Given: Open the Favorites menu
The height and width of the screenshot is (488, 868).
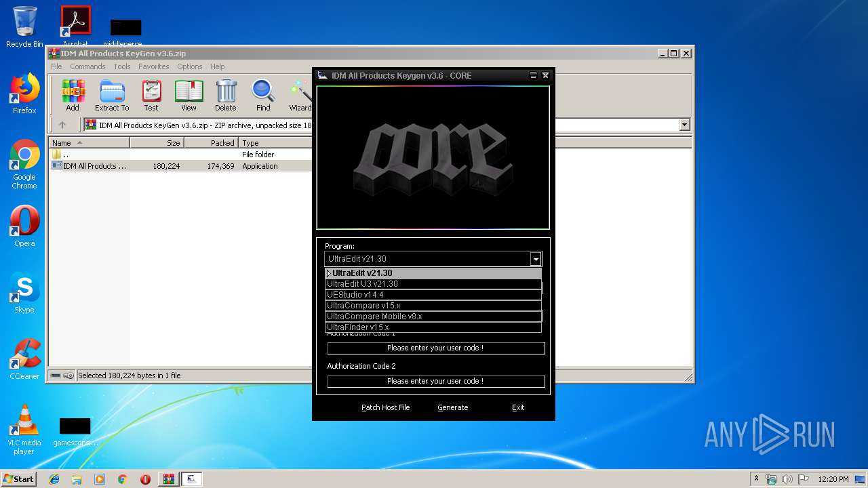Looking at the screenshot, I should 154,66.
